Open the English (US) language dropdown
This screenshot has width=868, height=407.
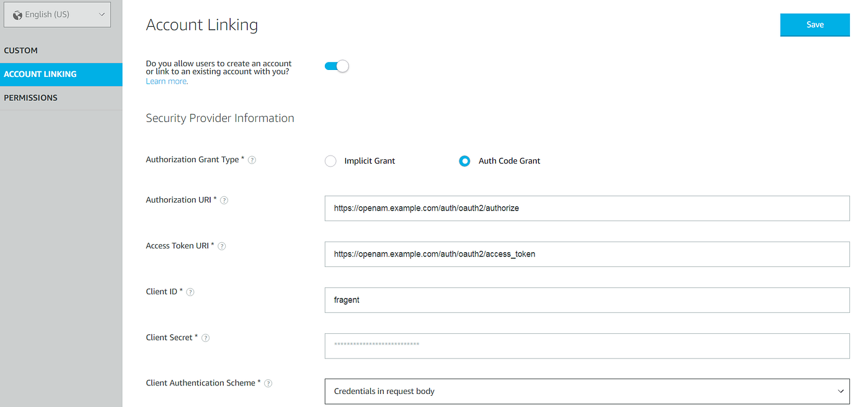point(57,14)
